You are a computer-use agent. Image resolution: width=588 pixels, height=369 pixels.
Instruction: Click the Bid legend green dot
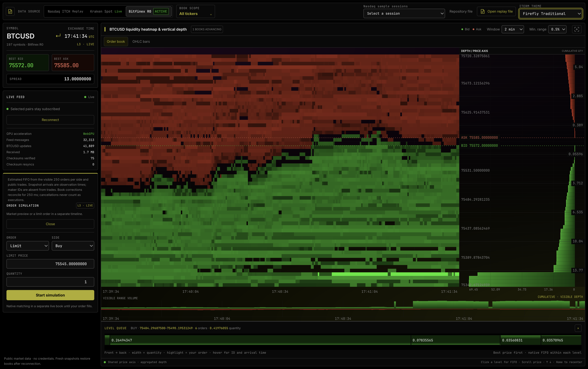pos(462,29)
